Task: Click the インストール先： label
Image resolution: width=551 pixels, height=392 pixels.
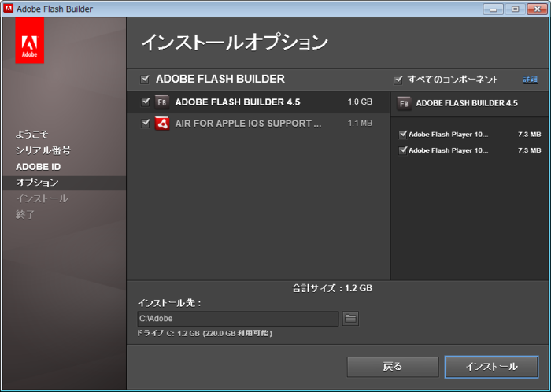Action: (x=169, y=303)
